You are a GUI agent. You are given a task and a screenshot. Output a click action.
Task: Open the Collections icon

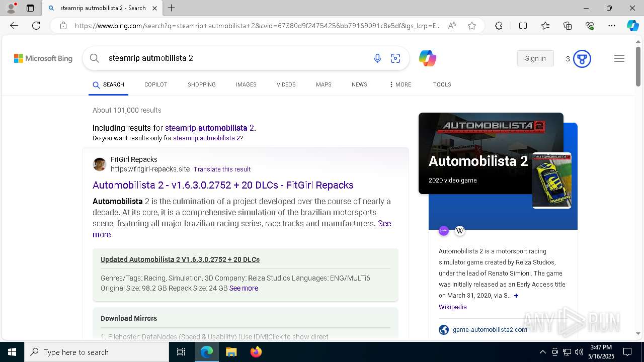(568, 26)
